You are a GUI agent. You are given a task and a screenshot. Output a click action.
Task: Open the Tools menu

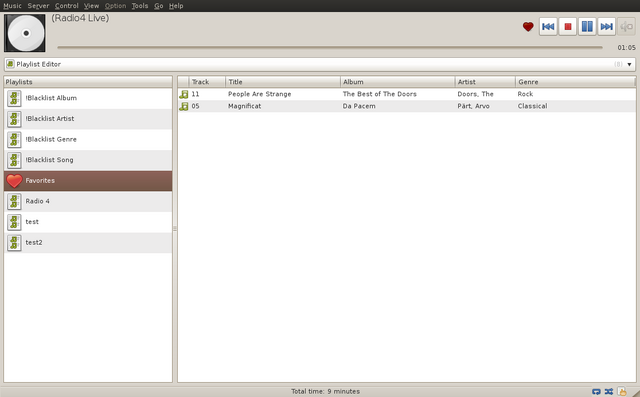(140, 6)
